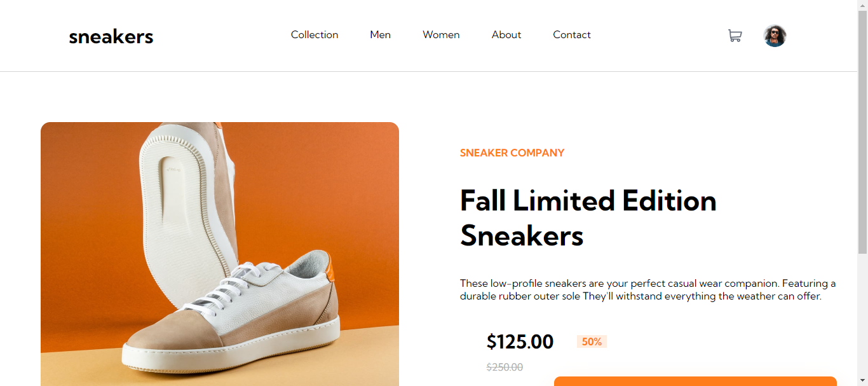Click scrollbar track below the thumb
868x386 pixels.
point(863,318)
